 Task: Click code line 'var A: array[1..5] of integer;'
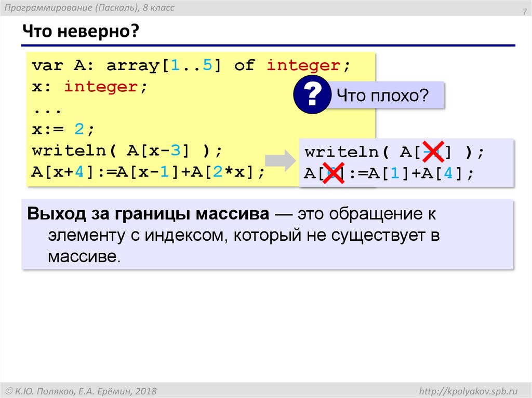tap(191, 65)
